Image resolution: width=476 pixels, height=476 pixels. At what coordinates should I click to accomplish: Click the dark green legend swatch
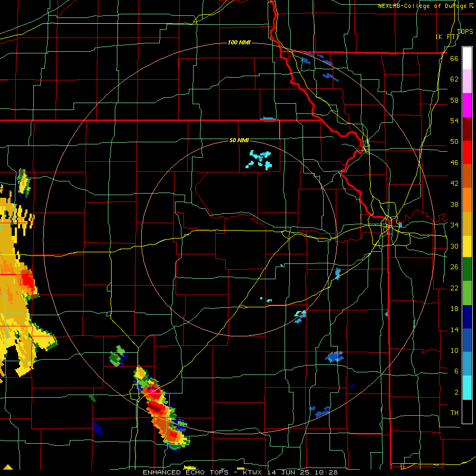tap(467, 269)
